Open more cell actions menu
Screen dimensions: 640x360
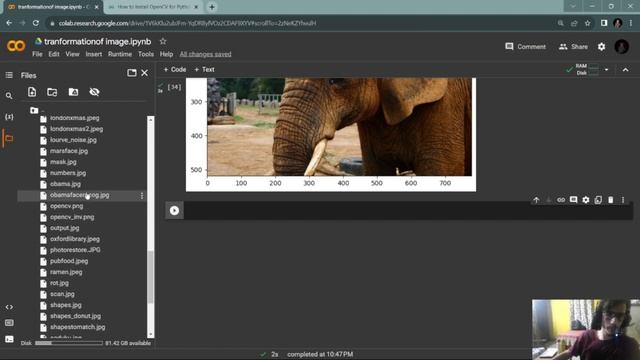coord(623,200)
